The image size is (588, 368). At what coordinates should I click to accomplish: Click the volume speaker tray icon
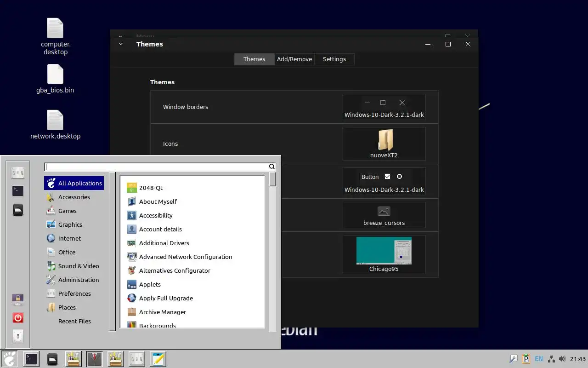562,359
